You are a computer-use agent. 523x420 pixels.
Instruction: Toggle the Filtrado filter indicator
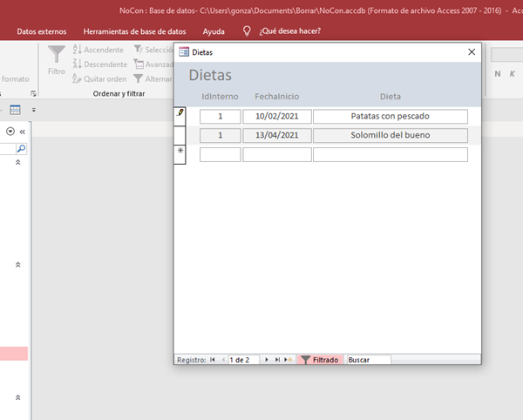click(319, 359)
